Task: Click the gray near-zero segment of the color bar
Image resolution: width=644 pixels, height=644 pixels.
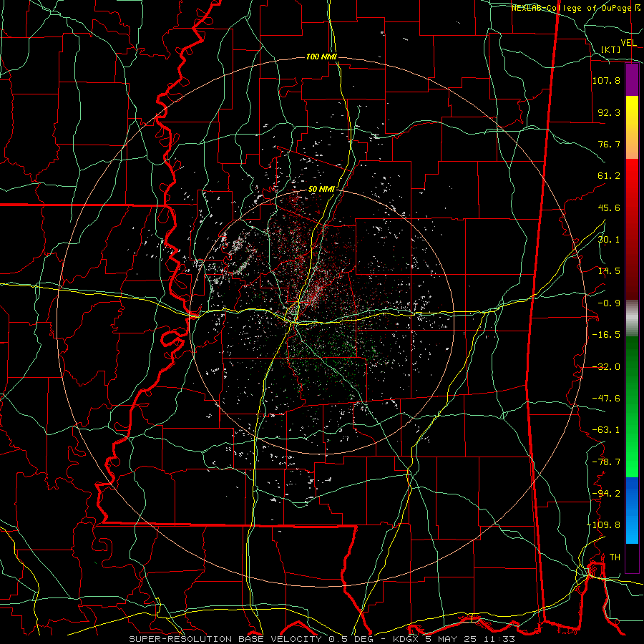Action: pos(632,318)
